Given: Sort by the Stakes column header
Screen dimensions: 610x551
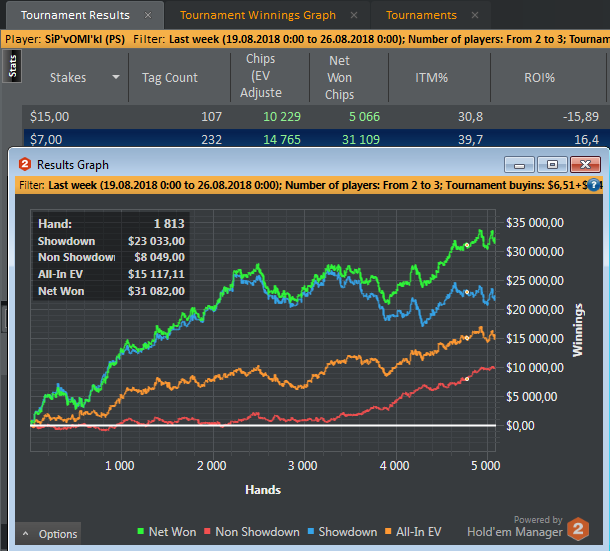Looking at the screenshot, I should 68,77.
